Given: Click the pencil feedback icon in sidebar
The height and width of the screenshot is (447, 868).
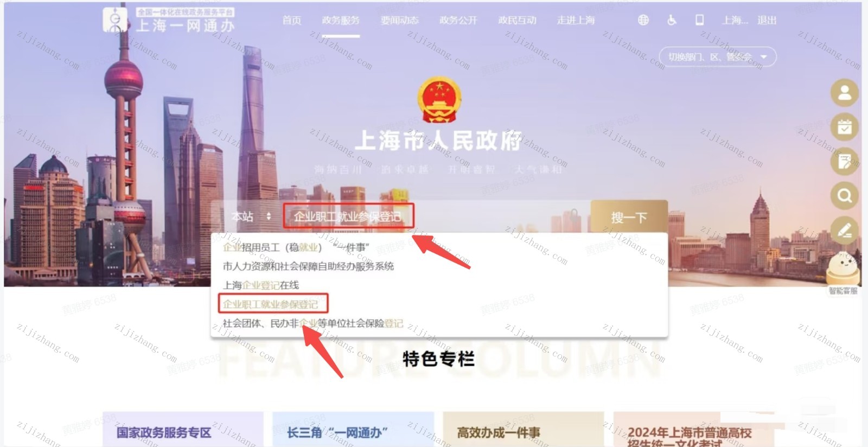Looking at the screenshot, I should pyautogui.click(x=845, y=230).
